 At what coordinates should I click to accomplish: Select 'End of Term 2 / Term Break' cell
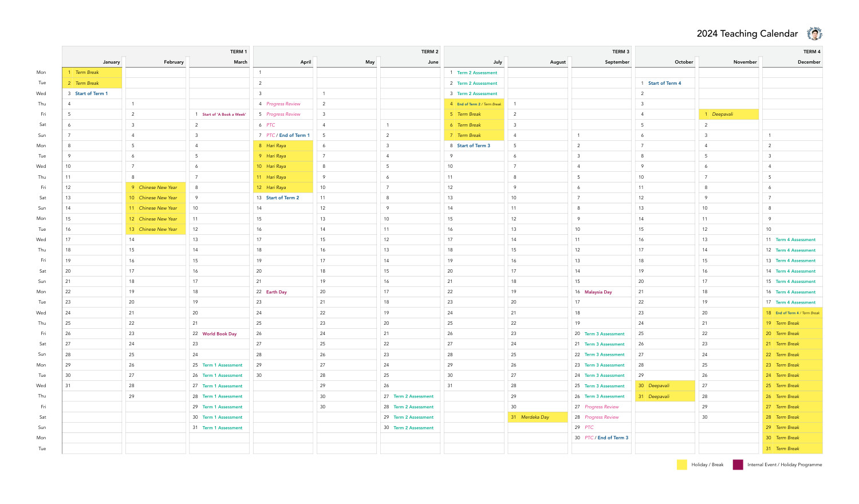pos(474,104)
